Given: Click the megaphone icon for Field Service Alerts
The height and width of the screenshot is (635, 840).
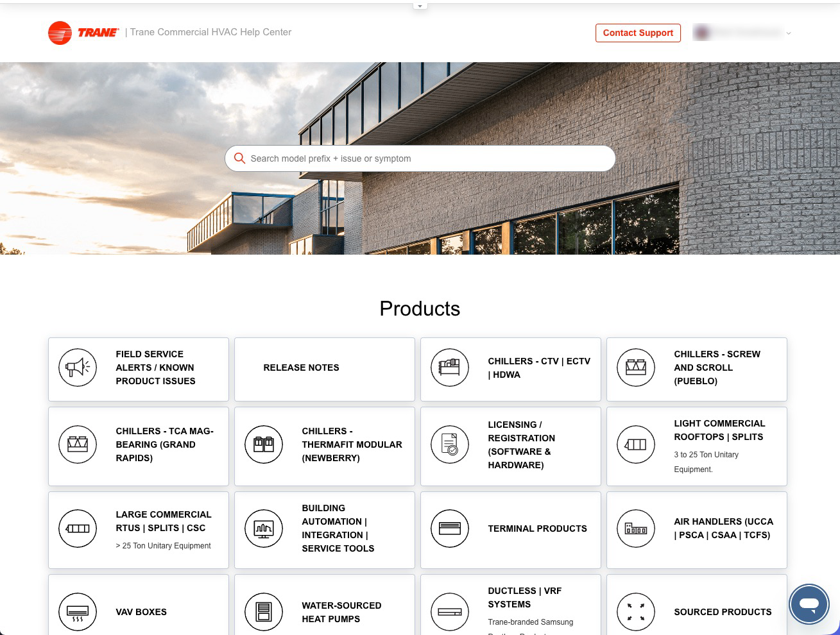Looking at the screenshot, I should click(78, 368).
